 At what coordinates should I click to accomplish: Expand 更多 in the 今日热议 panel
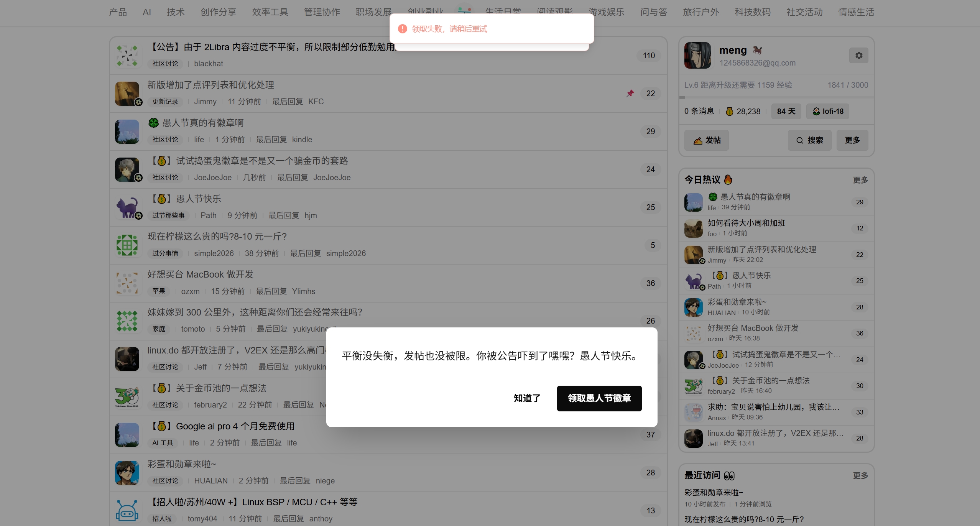pos(860,180)
